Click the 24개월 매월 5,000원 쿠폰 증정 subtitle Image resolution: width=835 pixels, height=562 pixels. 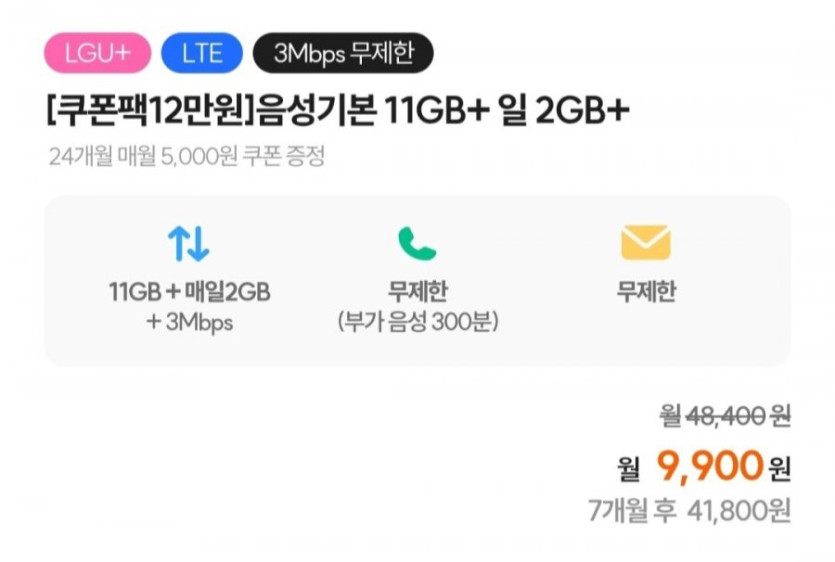187,156
